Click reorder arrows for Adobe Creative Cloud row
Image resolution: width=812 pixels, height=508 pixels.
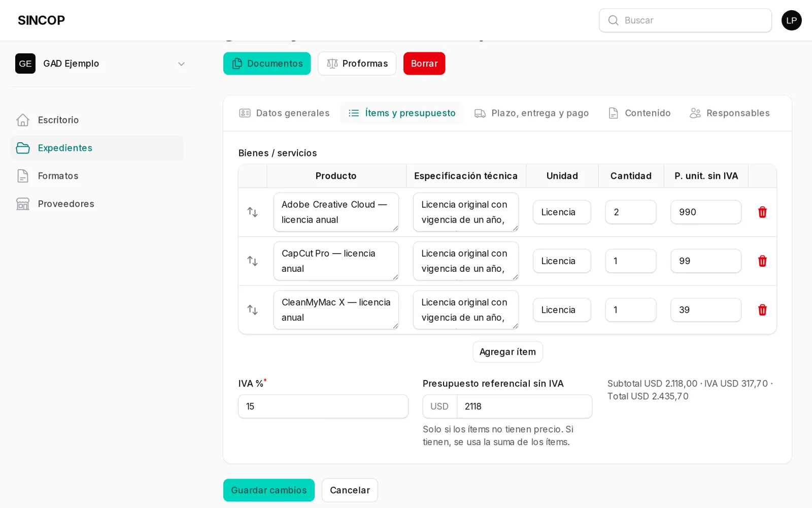[x=252, y=212]
